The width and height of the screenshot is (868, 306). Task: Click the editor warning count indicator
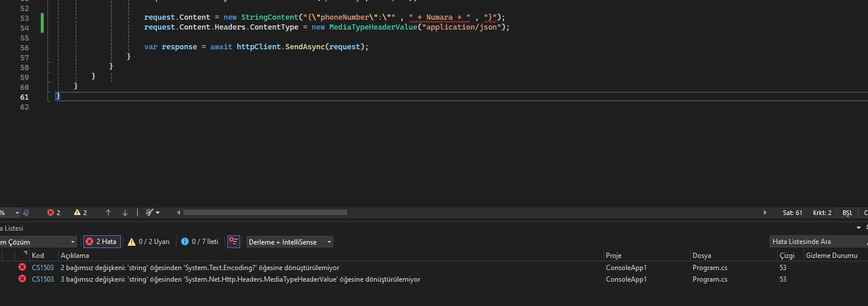click(80, 213)
